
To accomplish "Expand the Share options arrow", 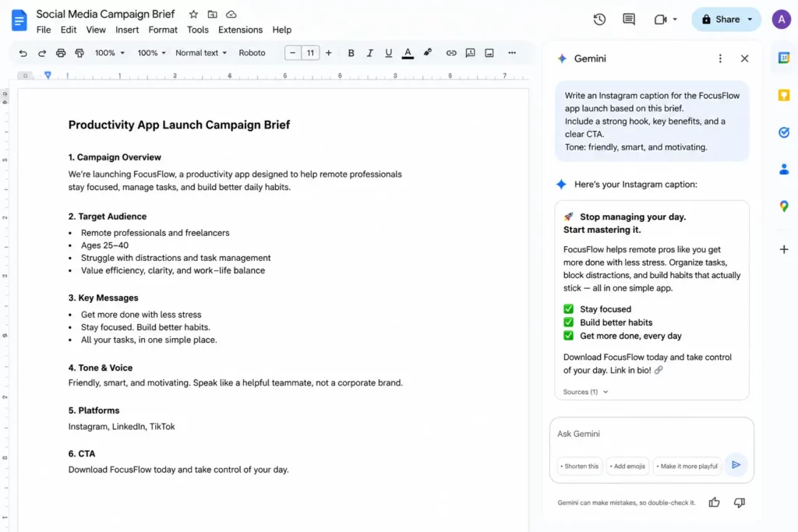I will click(x=750, y=19).
